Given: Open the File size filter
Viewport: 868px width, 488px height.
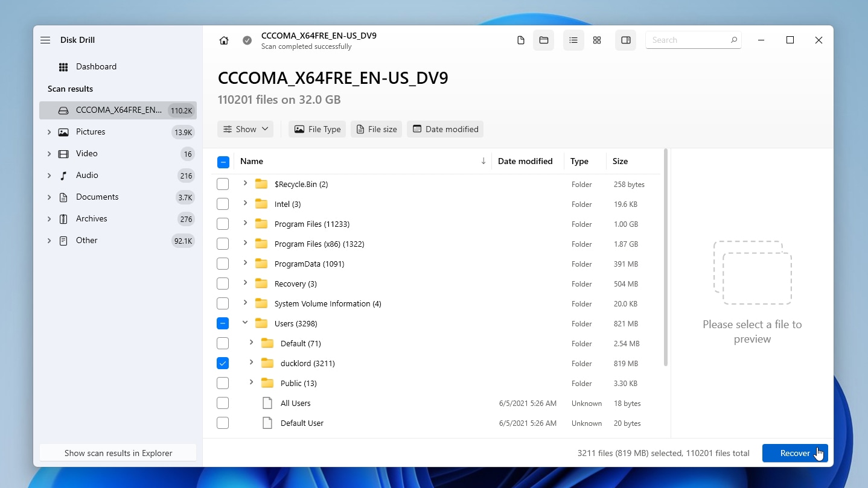Looking at the screenshot, I should [x=376, y=129].
